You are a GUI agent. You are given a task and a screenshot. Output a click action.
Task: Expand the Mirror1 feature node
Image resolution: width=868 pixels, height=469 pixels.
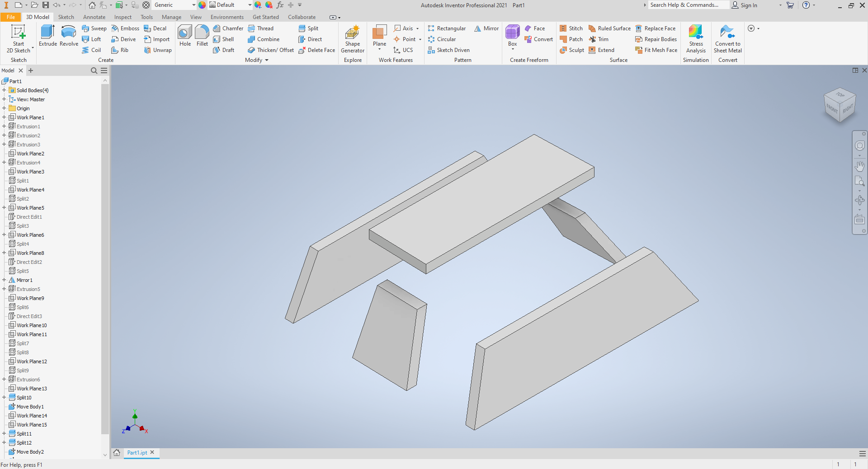(4, 280)
